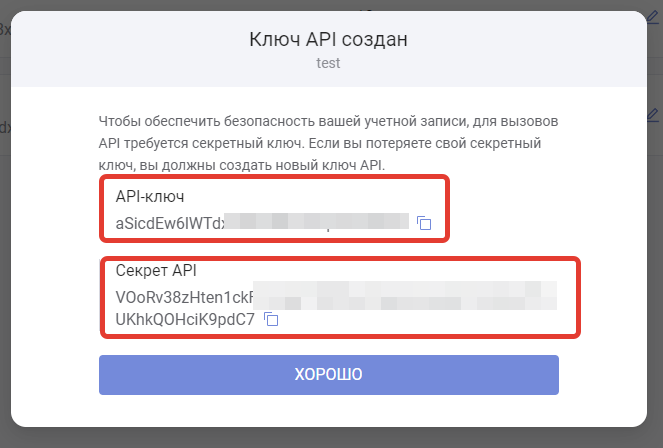Click the "test" key name subtitle
Viewport: 663px width, 448px height.
tap(329, 63)
